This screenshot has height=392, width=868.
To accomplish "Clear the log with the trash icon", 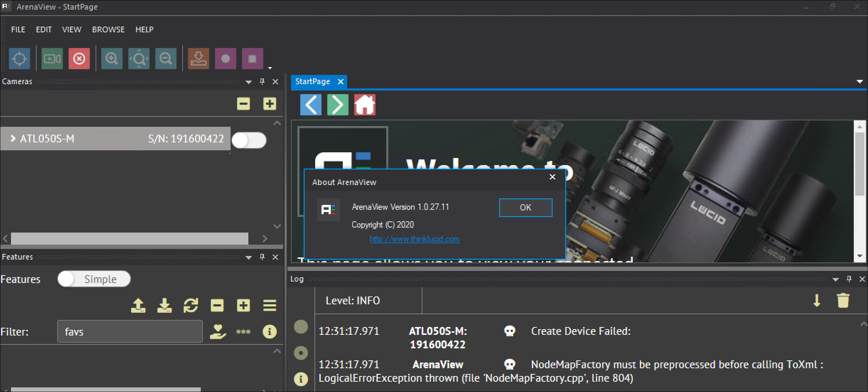I will [844, 300].
